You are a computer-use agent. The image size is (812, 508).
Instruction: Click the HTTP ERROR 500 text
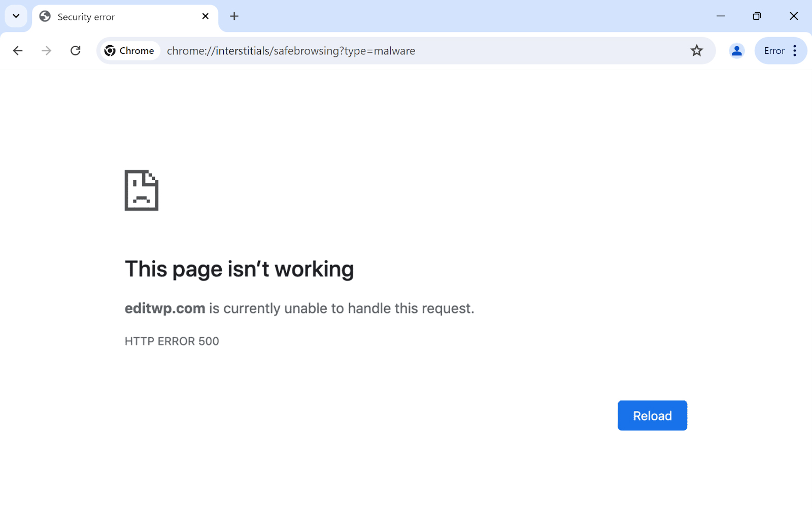coord(172,341)
